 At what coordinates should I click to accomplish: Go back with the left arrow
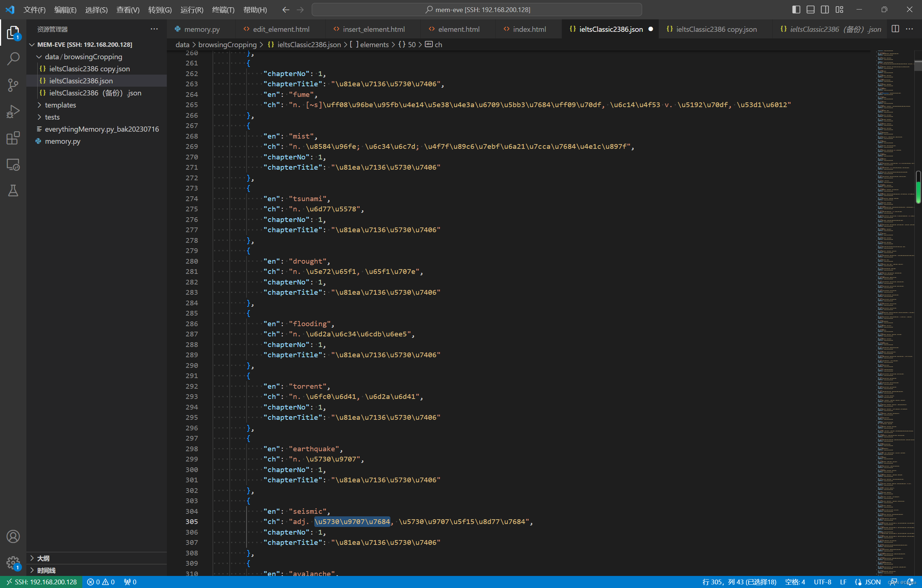pos(286,10)
